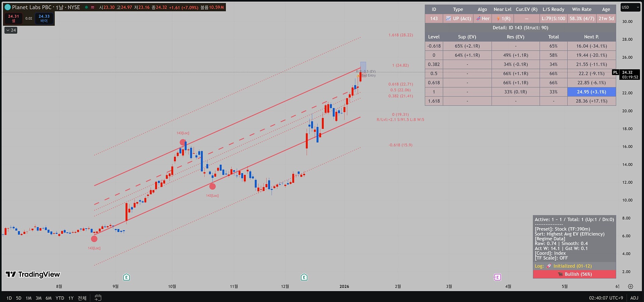This screenshot has height=302, width=644.
Task: Open the USD currency dropdown
Action: [x=630, y=7]
